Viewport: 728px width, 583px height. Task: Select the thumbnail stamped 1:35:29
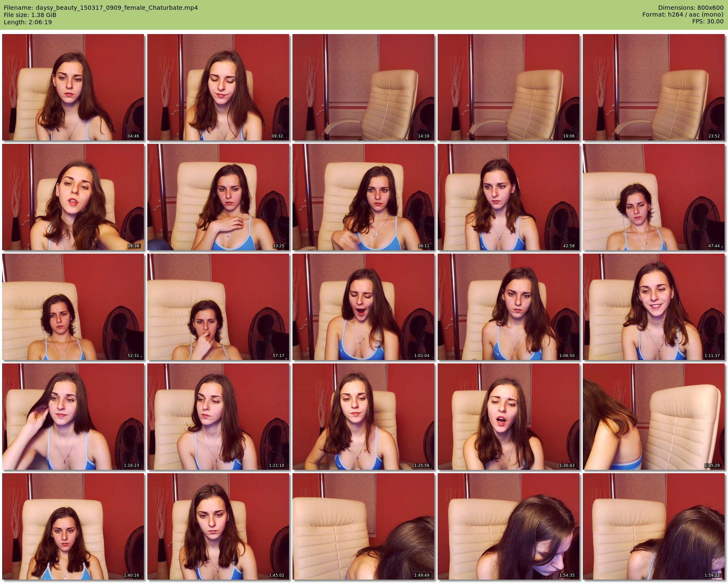click(653, 417)
